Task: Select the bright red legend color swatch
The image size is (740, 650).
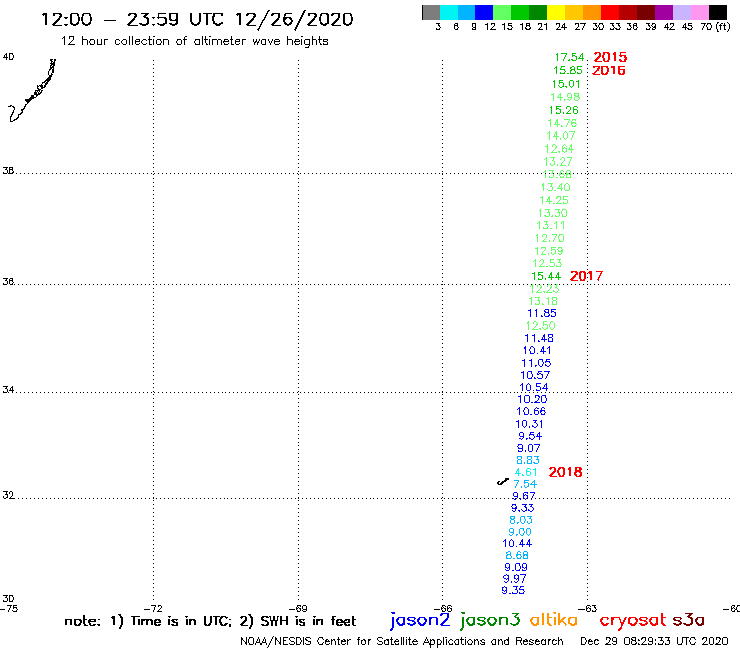Action: click(x=610, y=12)
